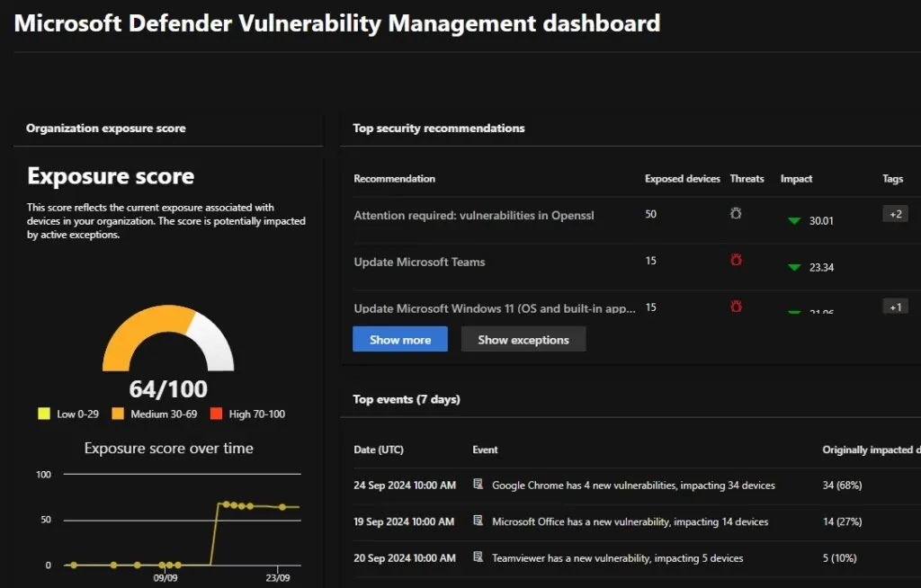Open the +2 tags badge for Openssl

click(895, 214)
